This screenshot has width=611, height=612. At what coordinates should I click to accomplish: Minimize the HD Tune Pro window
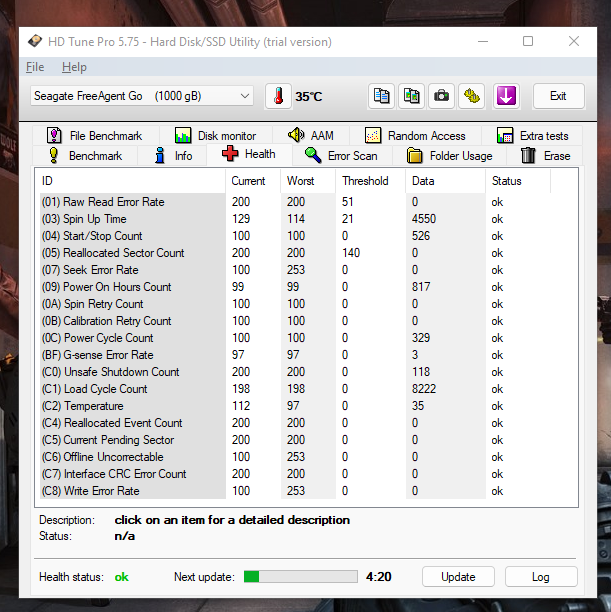pyautogui.click(x=483, y=41)
